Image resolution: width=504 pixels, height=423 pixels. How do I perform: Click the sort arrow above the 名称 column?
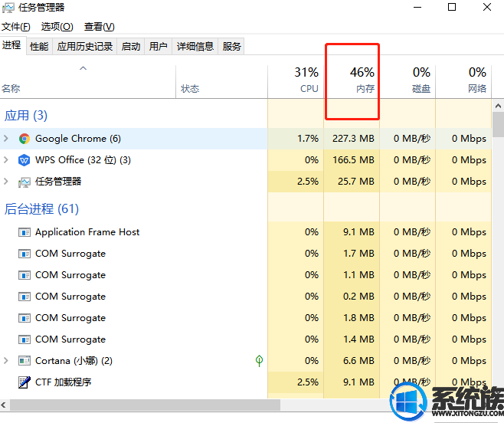click(x=83, y=68)
